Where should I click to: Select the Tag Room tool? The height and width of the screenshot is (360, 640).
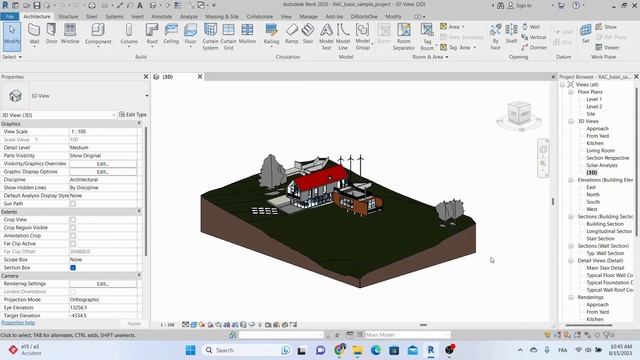(x=427, y=37)
